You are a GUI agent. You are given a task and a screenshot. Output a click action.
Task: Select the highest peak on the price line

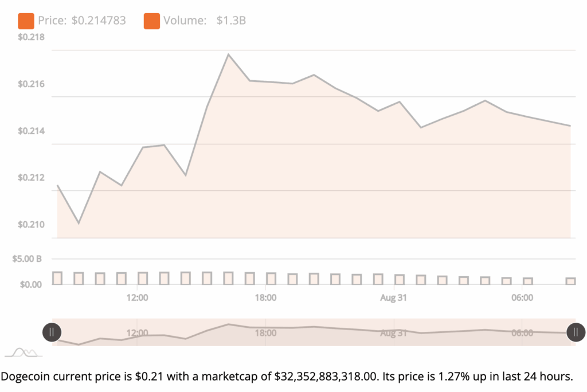(x=228, y=54)
